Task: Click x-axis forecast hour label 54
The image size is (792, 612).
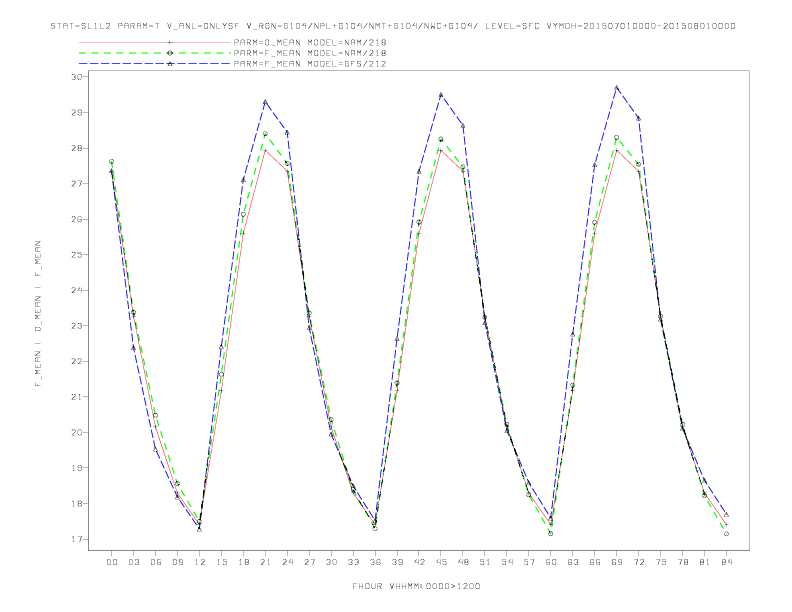Action: coord(507,562)
